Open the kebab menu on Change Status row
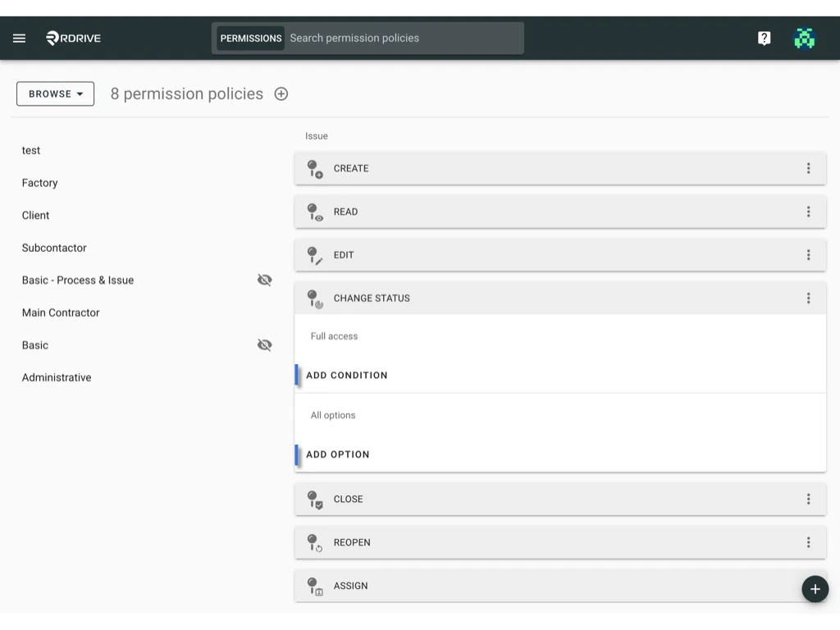The width and height of the screenshot is (840, 630). pyautogui.click(x=809, y=298)
